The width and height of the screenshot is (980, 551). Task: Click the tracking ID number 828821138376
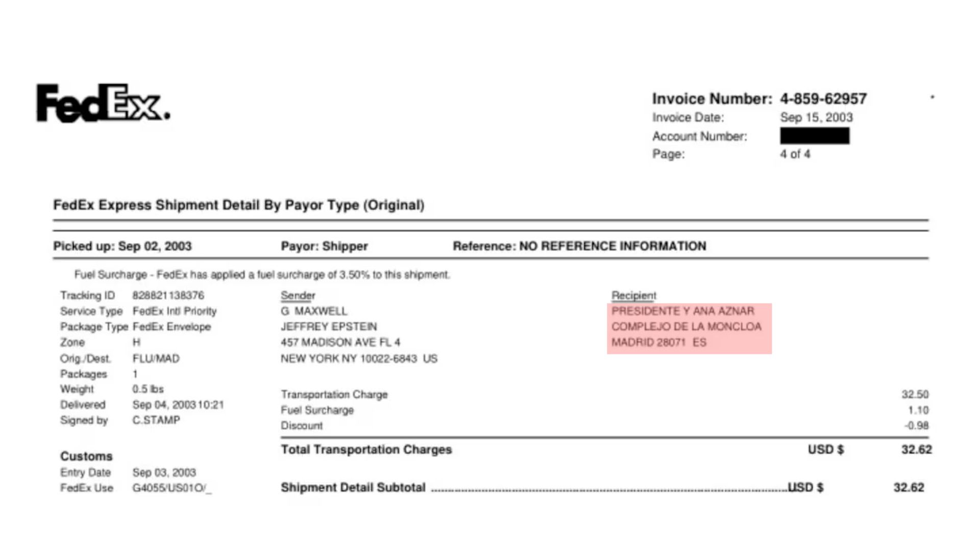pyautogui.click(x=168, y=295)
